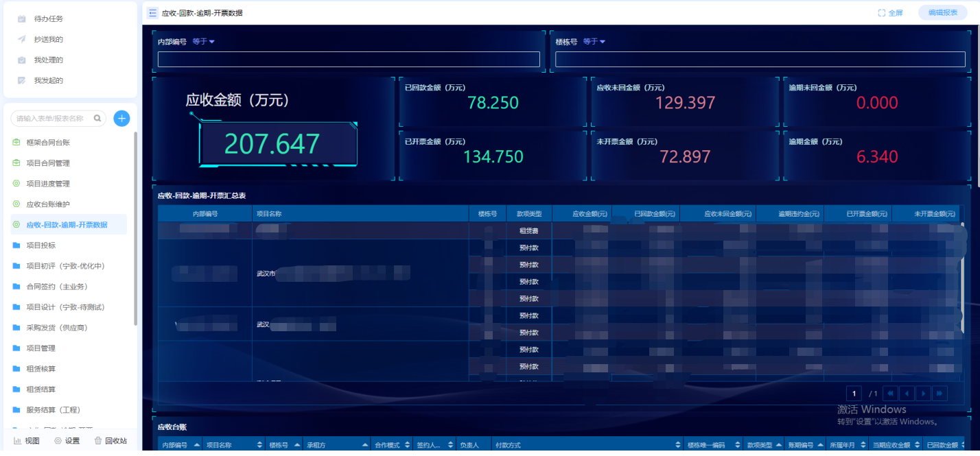
Task: Open 待办任务 in the sidebar
Action: point(48,19)
